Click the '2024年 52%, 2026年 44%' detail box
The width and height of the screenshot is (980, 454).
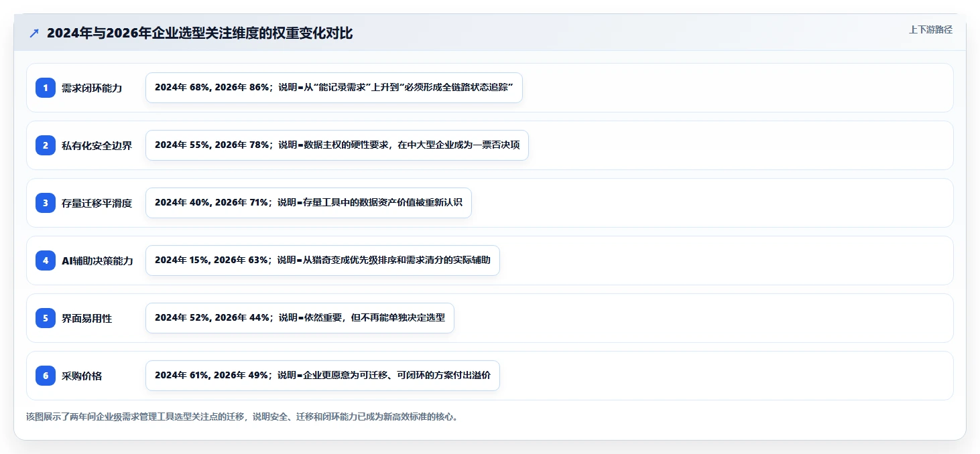pos(300,318)
